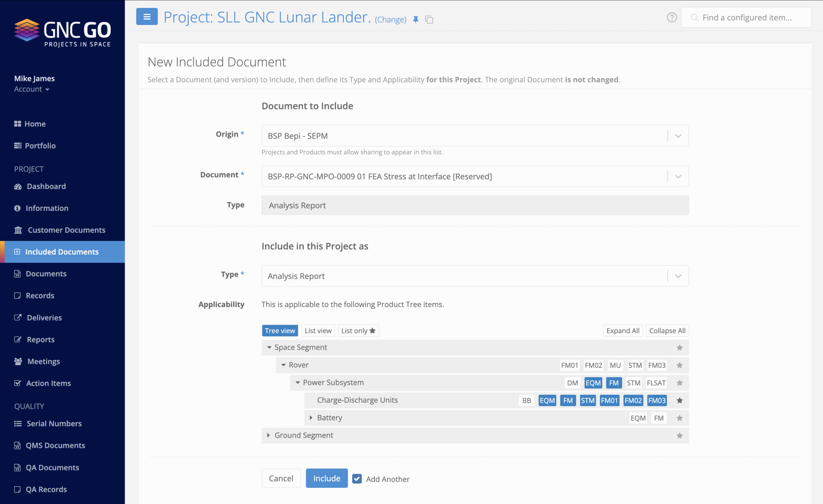Click the pin icon next to project title
Image resolution: width=823 pixels, height=504 pixels.
(415, 20)
